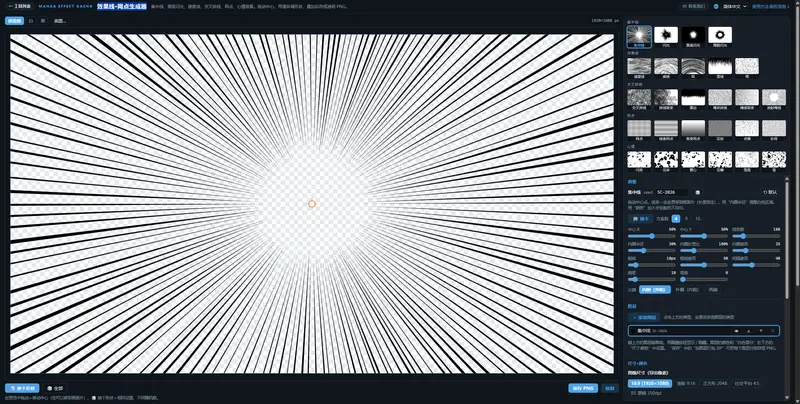This screenshot has width=800, height=404.
Task: Select the vertical 9:16 canvas size
Action: tap(686, 383)
